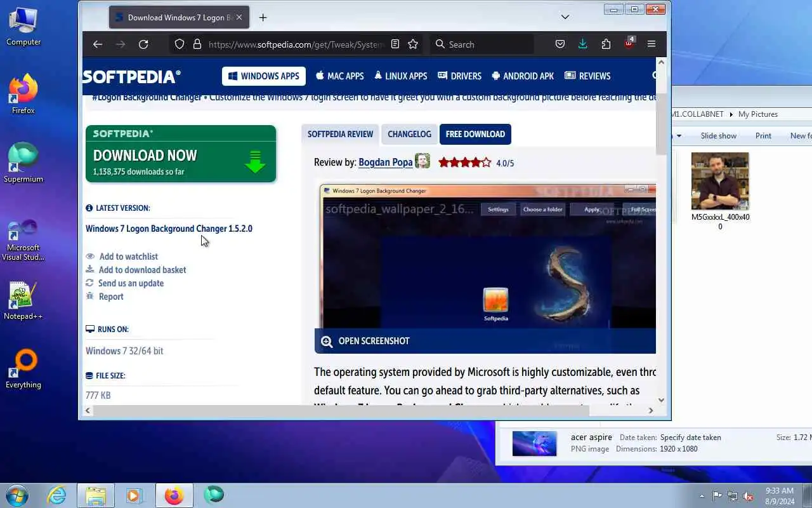Select Linux Apps in Softpedia navigation
The height and width of the screenshot is (508, 812).
(401, 76)
